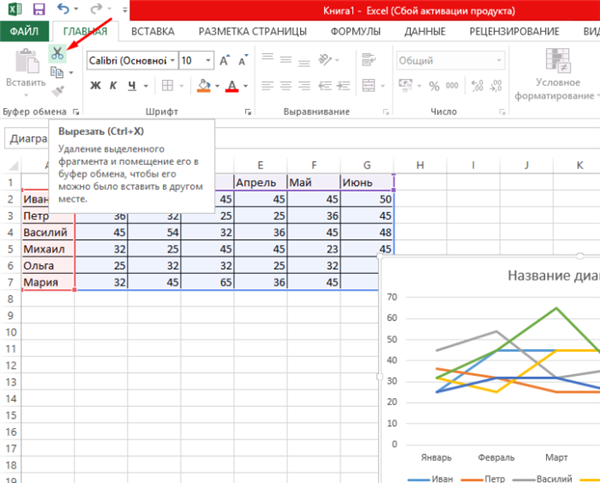Click the Decrease Indent icon

pyautogui.click(x=325, y=86)
